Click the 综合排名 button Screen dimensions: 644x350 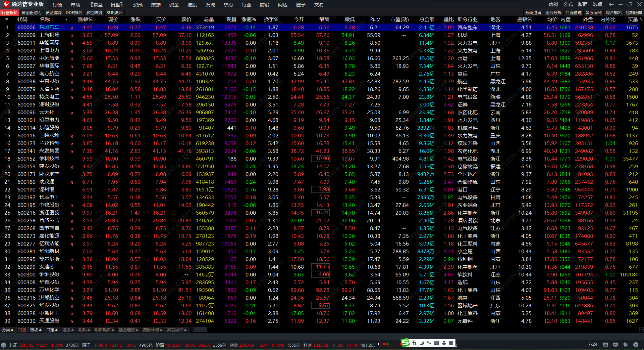click(x=614, y=13)
